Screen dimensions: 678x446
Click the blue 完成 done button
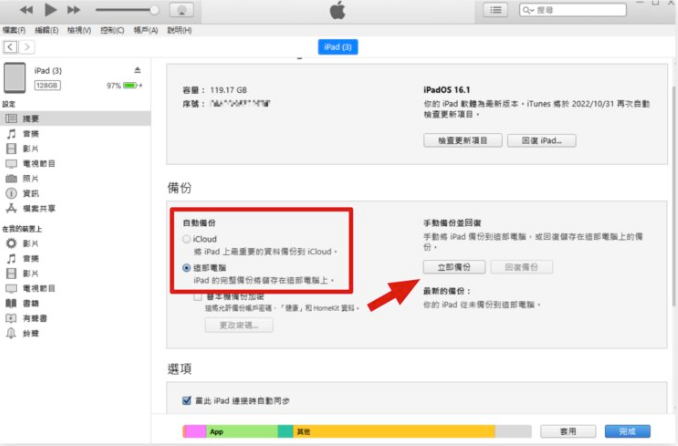[627, 431]
